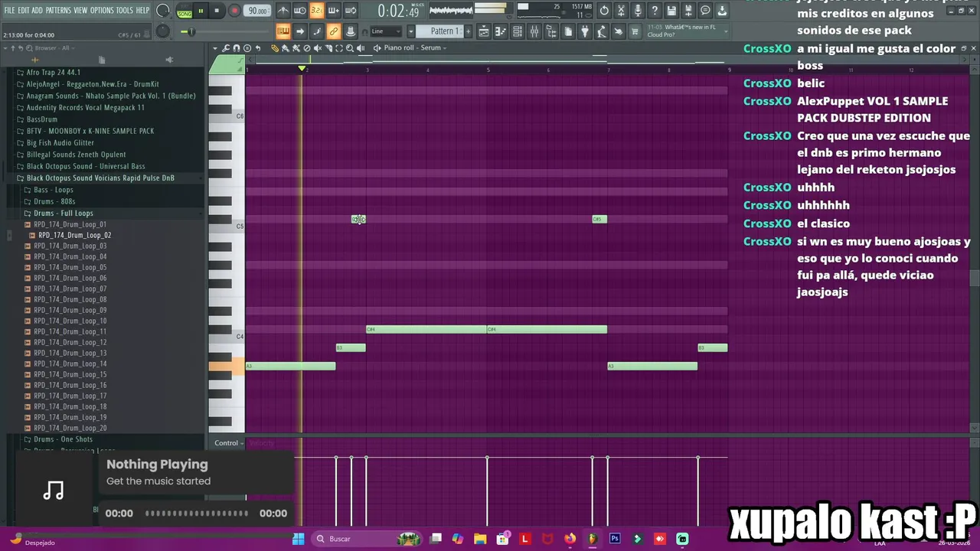Click the red record button

click(x=234, y=11)
